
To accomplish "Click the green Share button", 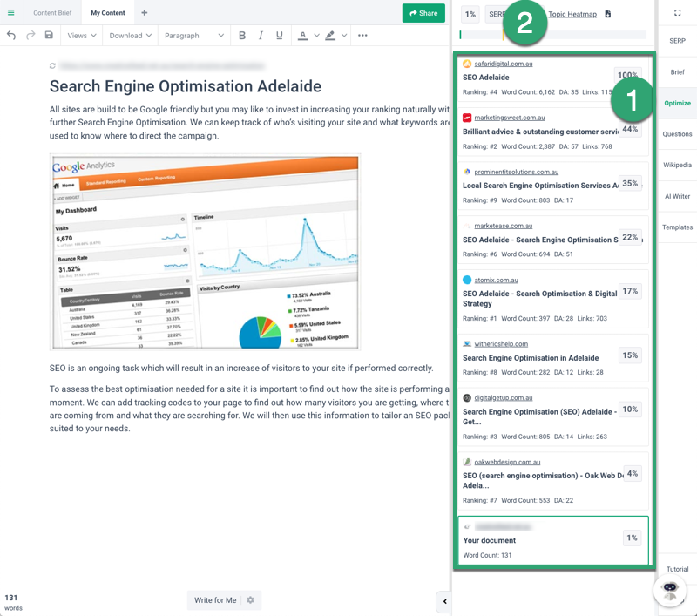I will point(423,13).
